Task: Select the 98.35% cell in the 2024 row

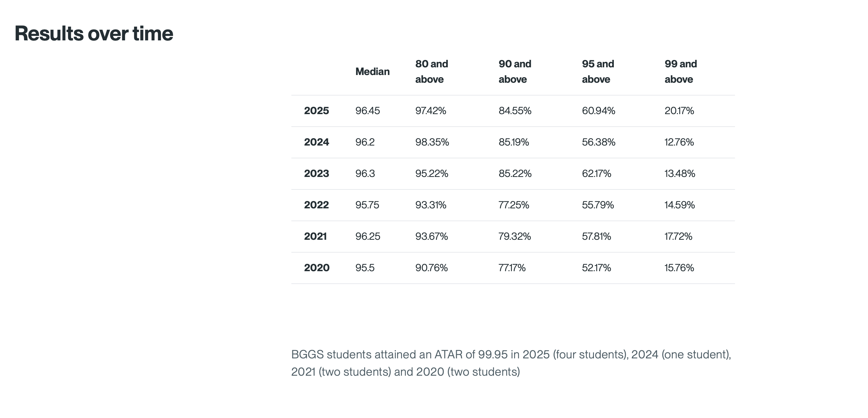Action: tap(432, 142)
